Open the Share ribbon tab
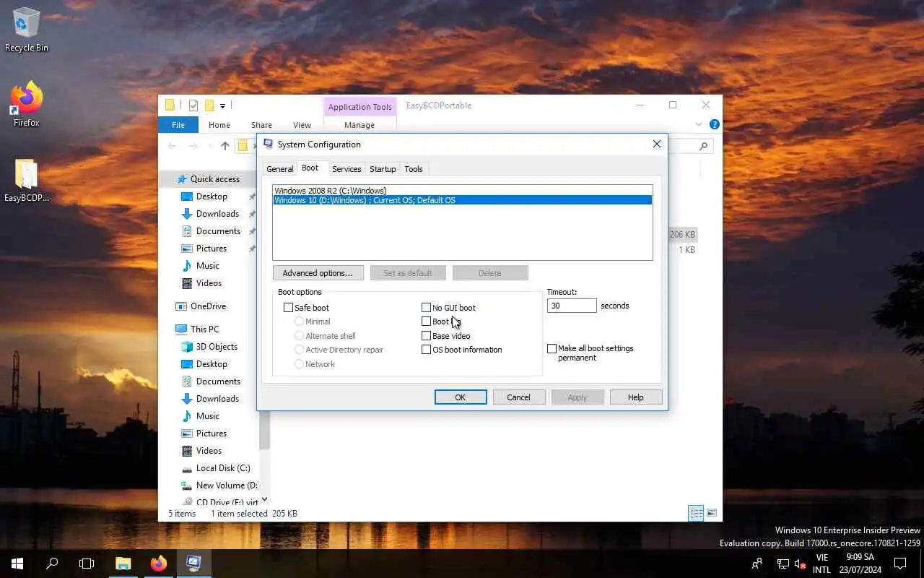The height and width of the screenshot is (578, 924). pos(261,125)
